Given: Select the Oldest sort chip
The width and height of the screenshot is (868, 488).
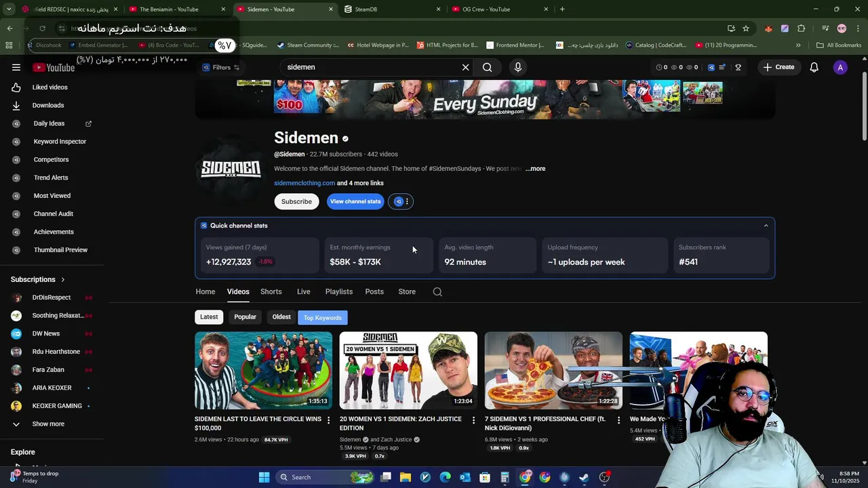Looking at the screenshot, I should point(281,317).
